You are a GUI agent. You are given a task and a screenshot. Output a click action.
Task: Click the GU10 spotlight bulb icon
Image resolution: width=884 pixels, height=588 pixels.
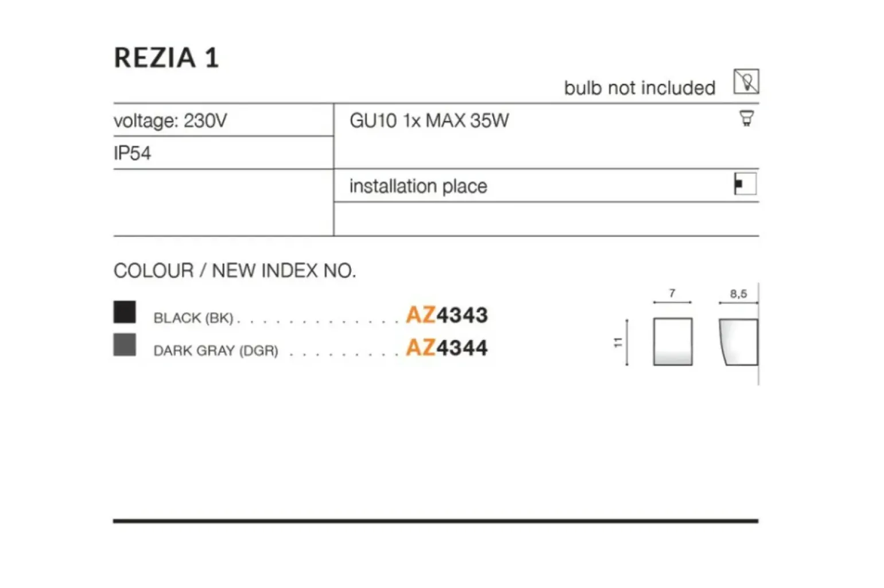coord(746,118)
